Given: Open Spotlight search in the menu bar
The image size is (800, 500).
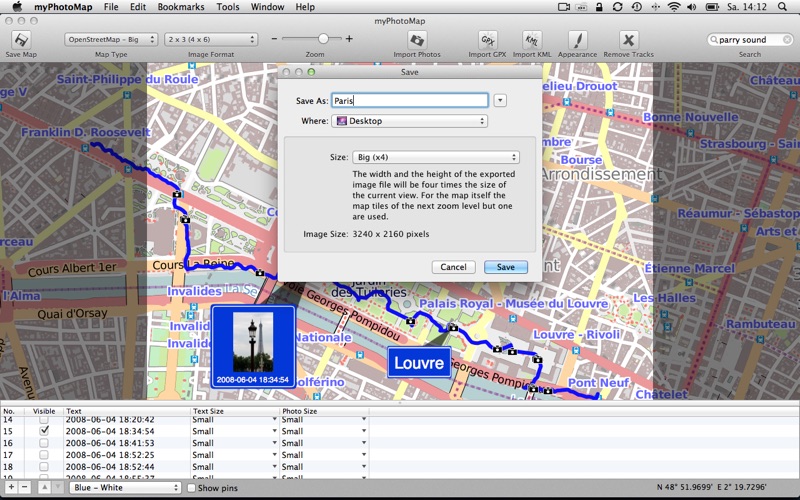Looking at the screenshot, I should coord(783,7).
